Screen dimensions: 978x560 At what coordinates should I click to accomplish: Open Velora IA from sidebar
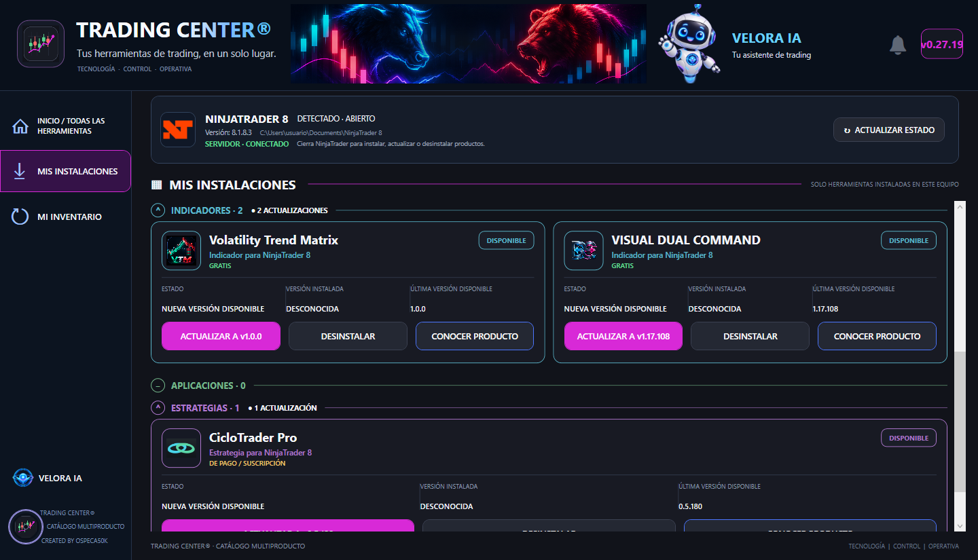[48, 478]
